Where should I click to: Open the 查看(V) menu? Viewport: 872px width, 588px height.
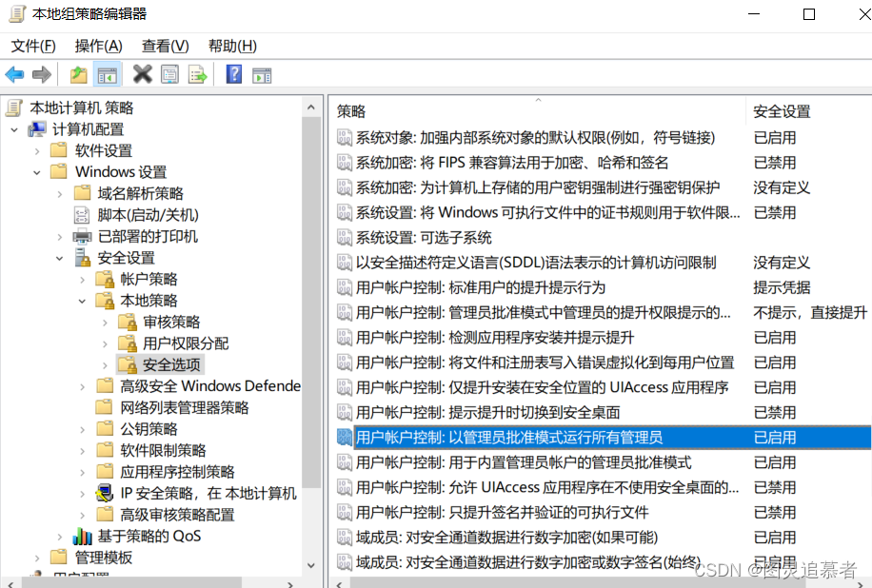(x=166, y=46)
